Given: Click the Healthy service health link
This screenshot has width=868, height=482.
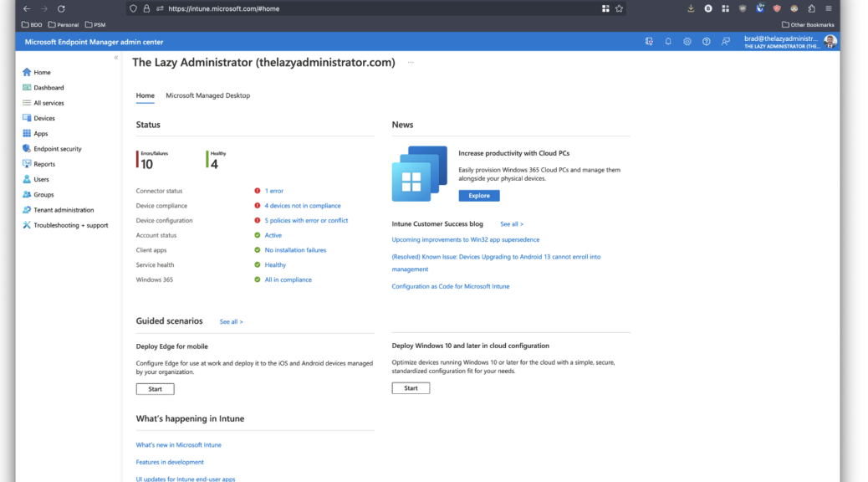Looking at the screenshot, I should (x=275, y=264).
